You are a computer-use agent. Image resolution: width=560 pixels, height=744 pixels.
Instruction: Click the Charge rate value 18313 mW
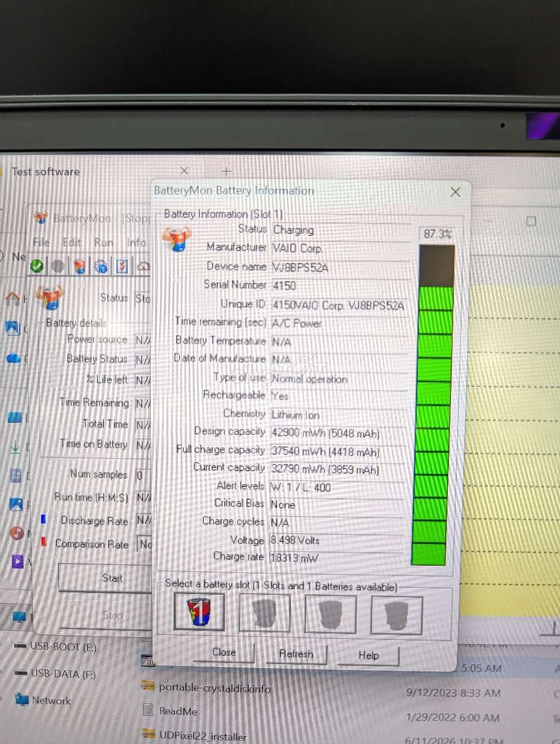[x=336, y=558]
